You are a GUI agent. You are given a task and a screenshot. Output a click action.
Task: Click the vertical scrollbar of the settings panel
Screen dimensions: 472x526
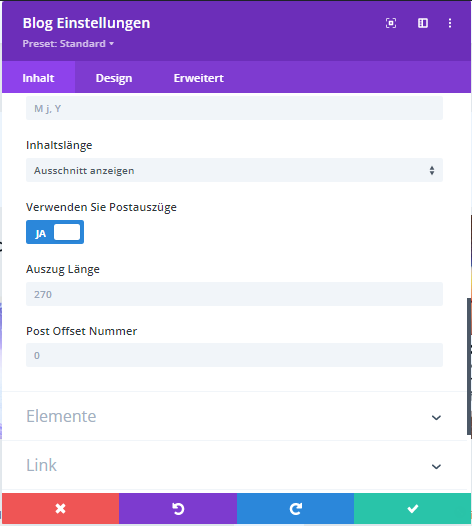click(469, 366)
